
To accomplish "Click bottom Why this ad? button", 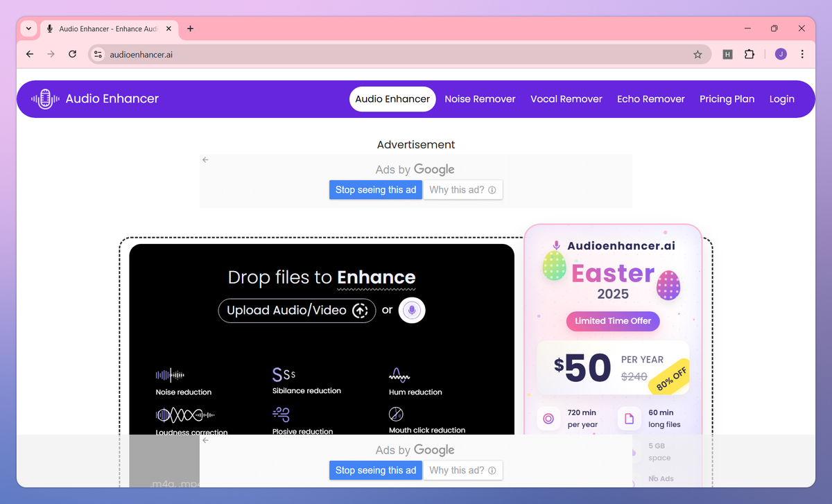I will (462, 470).
